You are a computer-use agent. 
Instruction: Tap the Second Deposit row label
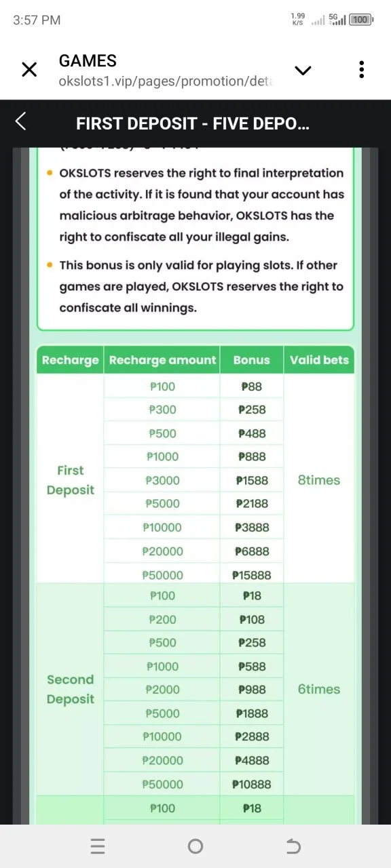click(70, 689)
